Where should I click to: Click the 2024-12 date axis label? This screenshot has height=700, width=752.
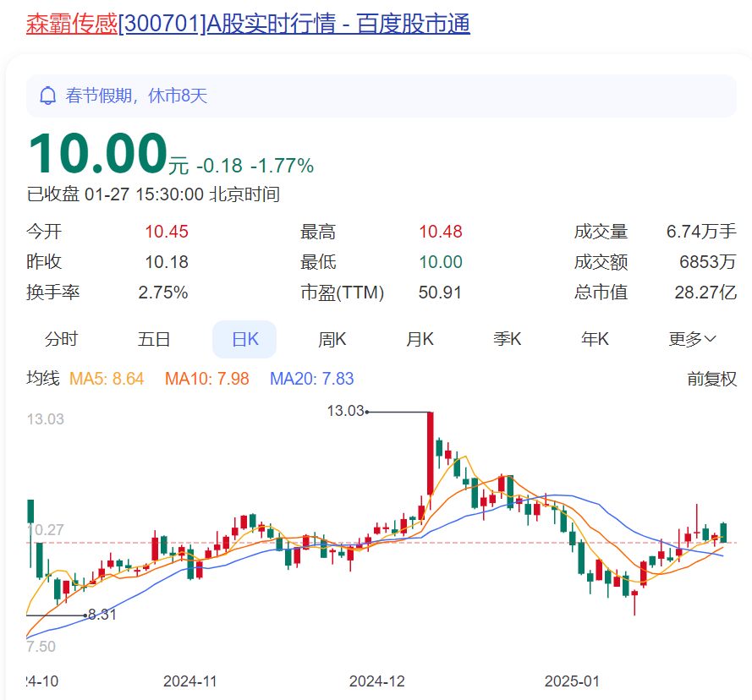(377, 681)
